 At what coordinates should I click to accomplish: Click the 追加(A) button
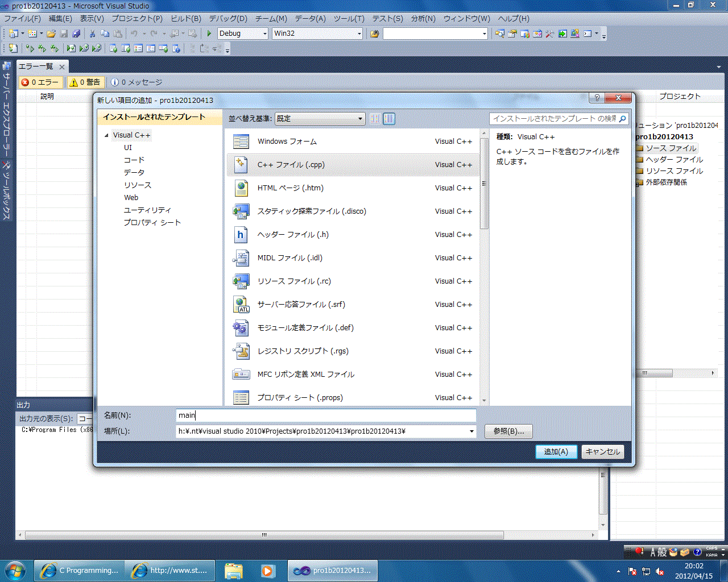(x=556, y=452)
